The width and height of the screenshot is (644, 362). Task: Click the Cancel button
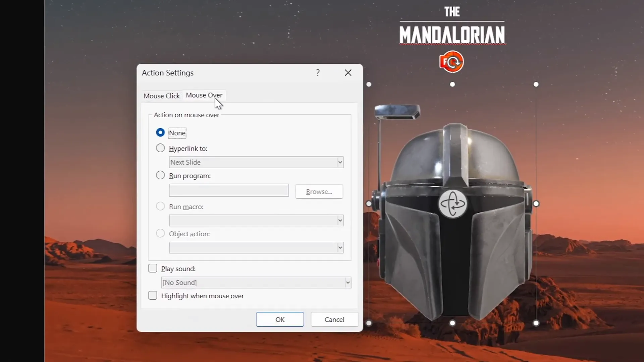[334, 319]
